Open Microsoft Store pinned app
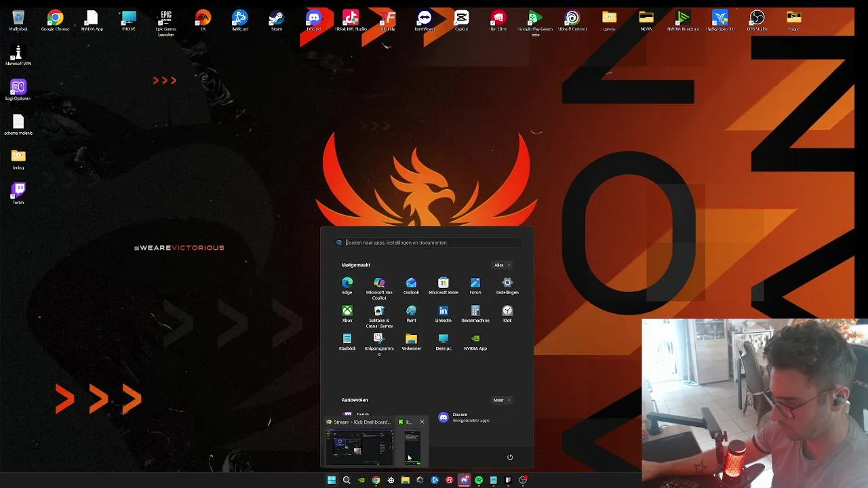The width and height of the screenshot is (868, 488). coord(443,285)
